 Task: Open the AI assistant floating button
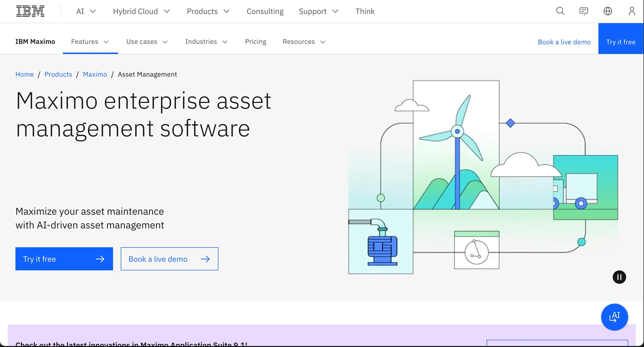coord(614,317)
